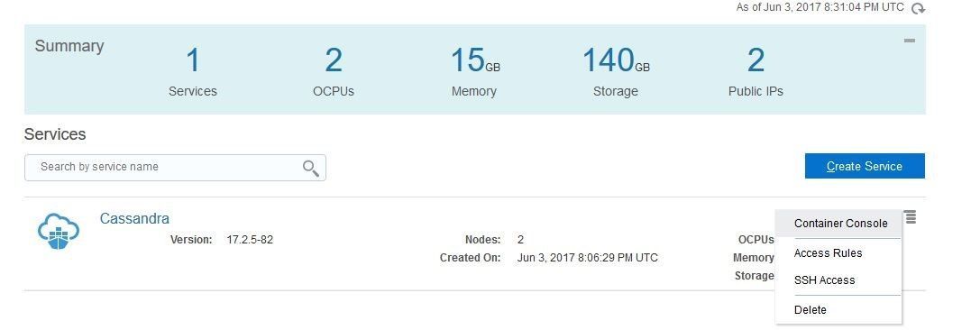This screenshot has width=980, height=330.
Task: Click the Public IPs count
Action: point(756,60)
